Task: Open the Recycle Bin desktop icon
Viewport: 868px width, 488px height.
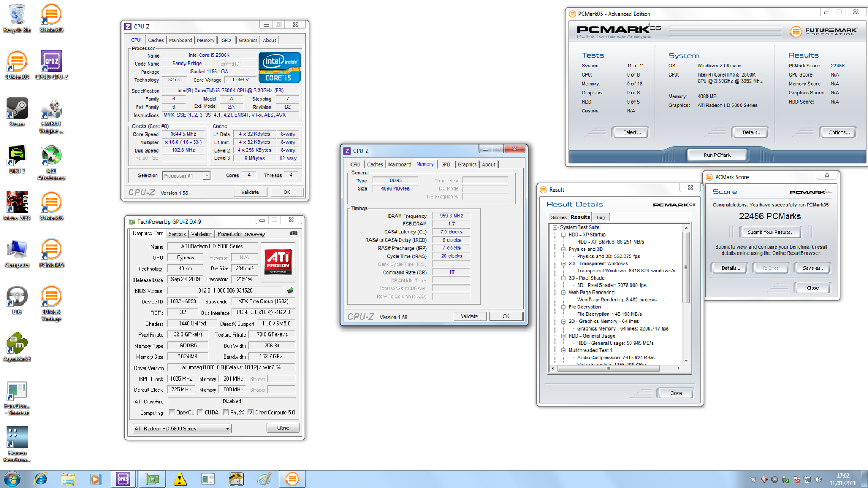Action: (17, 18)
